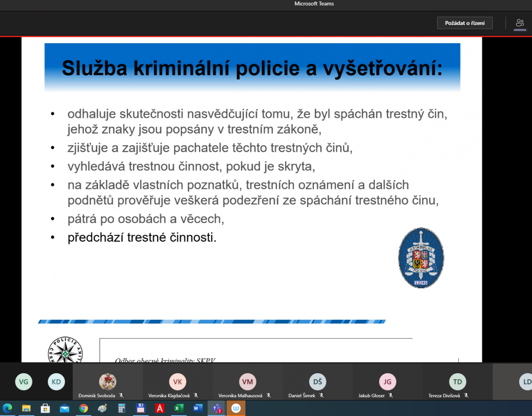Open File Explorer from the taskbar
The width and height of the screenshot is (532, 416).
26,409
